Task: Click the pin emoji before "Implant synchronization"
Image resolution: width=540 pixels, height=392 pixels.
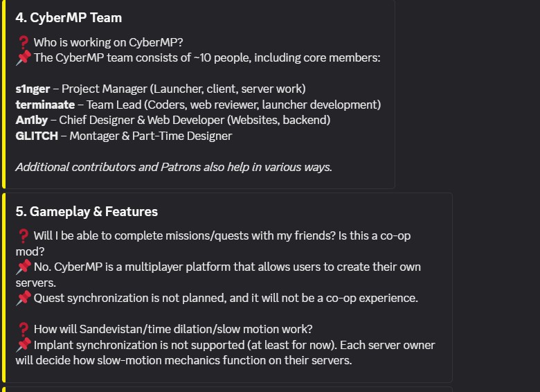Action: [x=23, y=345]
